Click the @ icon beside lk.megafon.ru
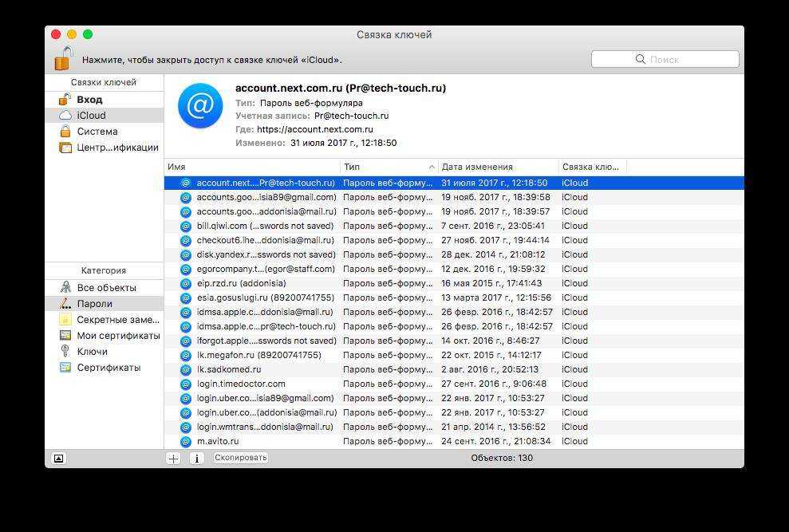This screenshot has height=532, width=789. (x=186, y=356)
